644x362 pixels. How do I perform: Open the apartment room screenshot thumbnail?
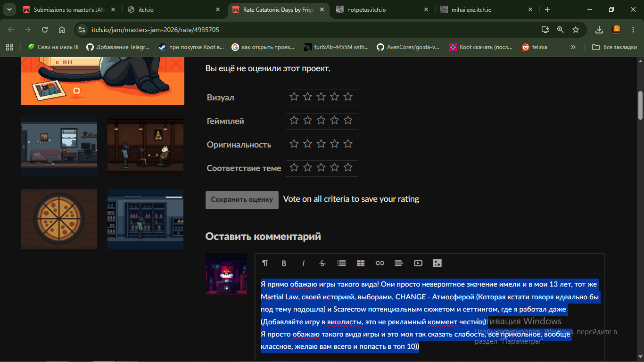point(59,146)
